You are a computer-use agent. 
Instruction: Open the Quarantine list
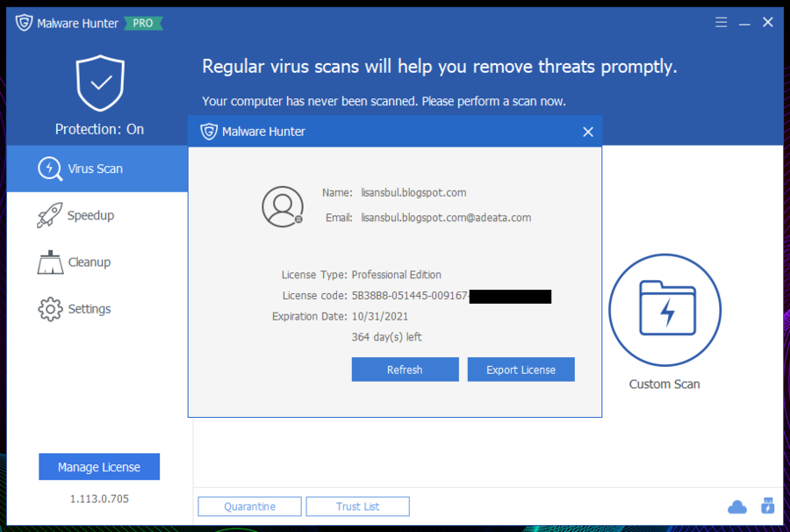pyautogui.click(x=250, y=507)
